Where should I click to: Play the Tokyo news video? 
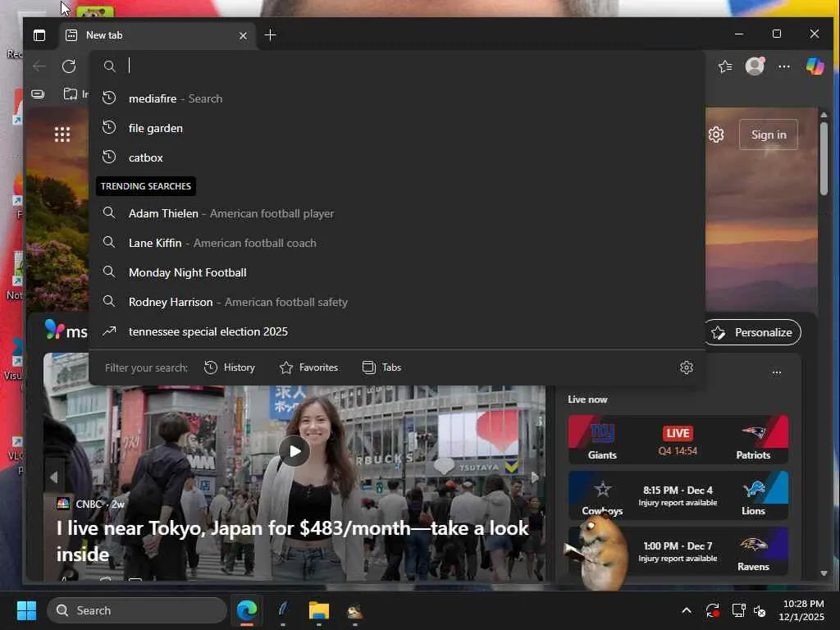[x=294, y=451]
